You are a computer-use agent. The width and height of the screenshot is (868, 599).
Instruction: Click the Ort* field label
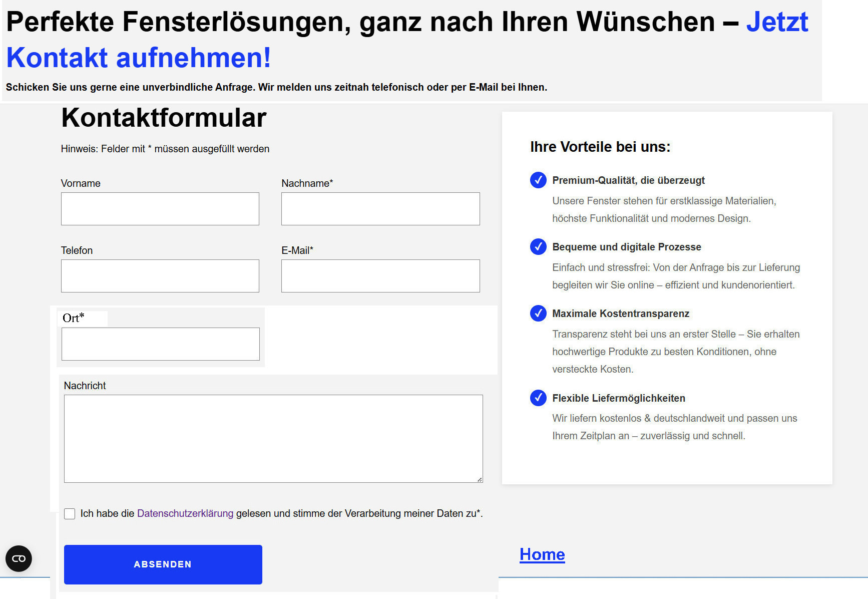tap(74, 318)
